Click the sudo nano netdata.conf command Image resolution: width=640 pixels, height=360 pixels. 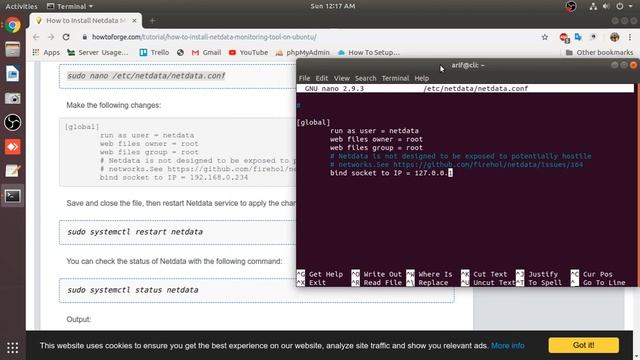coord(146,76)
